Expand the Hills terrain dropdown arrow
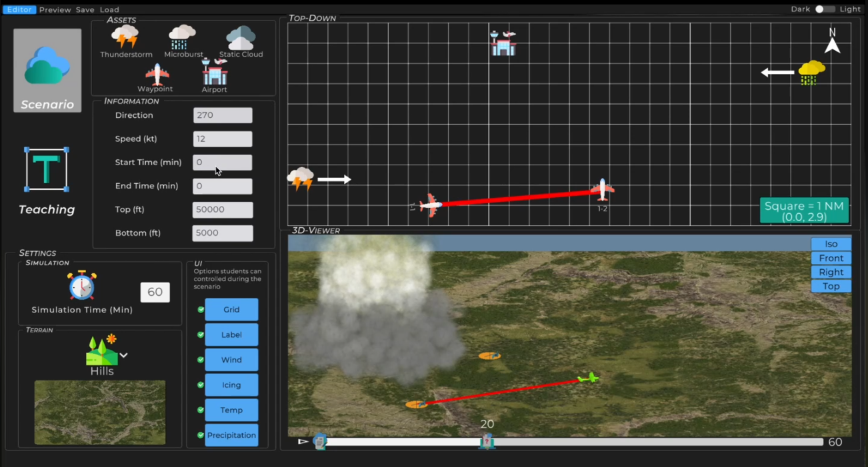This screenshot has height=467, width=868. (123, 355)
